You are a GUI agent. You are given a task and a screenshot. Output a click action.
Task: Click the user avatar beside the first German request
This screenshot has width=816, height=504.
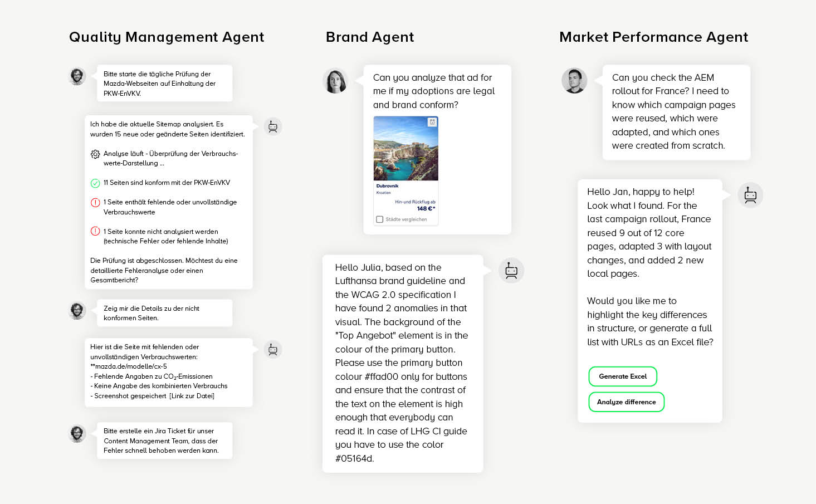click(x=77, y=76)
